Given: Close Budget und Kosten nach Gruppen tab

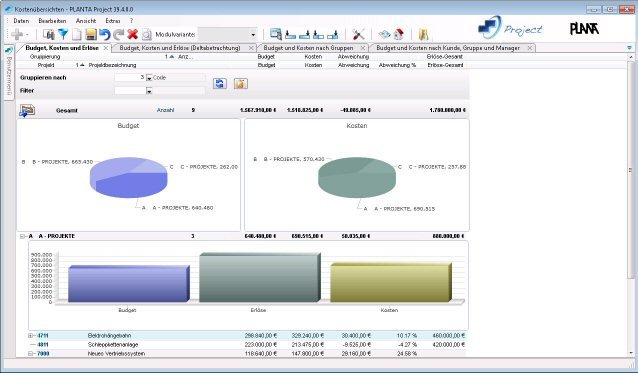Looking at the screenshot, I should point(363,48).
